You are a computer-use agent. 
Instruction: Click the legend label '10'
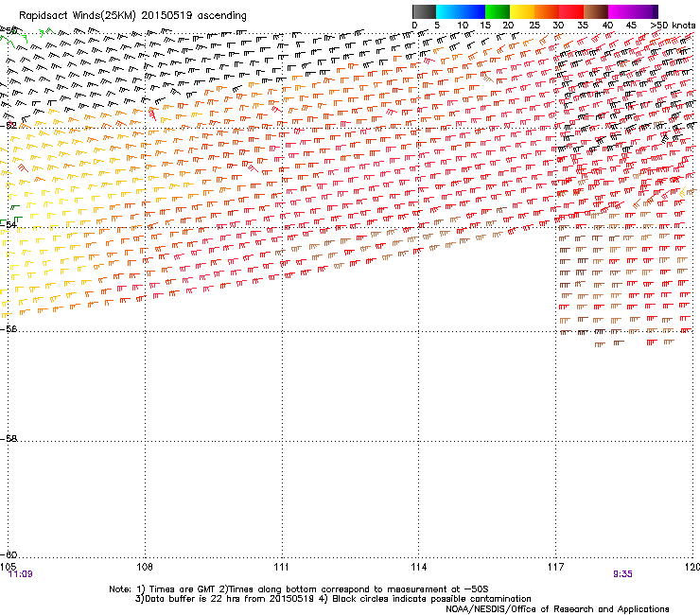pos(463,26)
